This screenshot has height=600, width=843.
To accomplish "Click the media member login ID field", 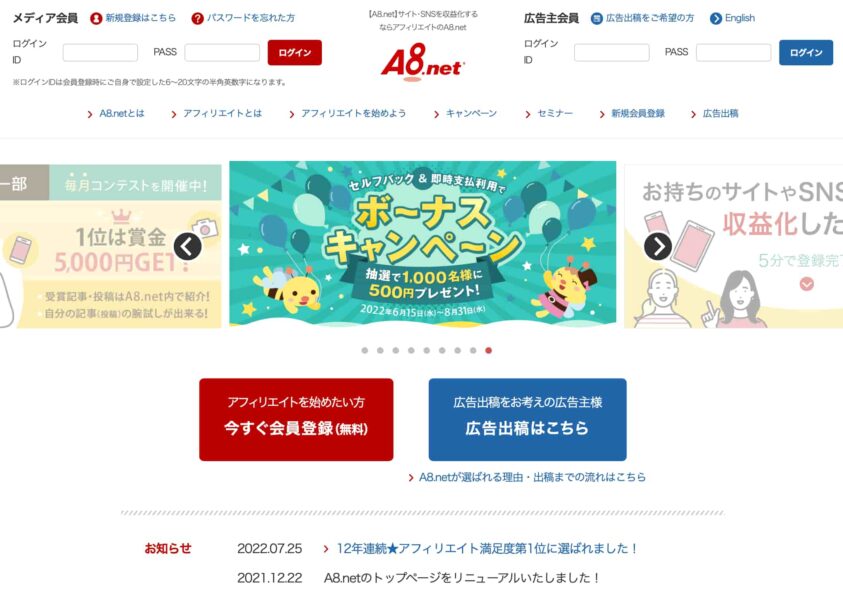I will pos(100,53).
